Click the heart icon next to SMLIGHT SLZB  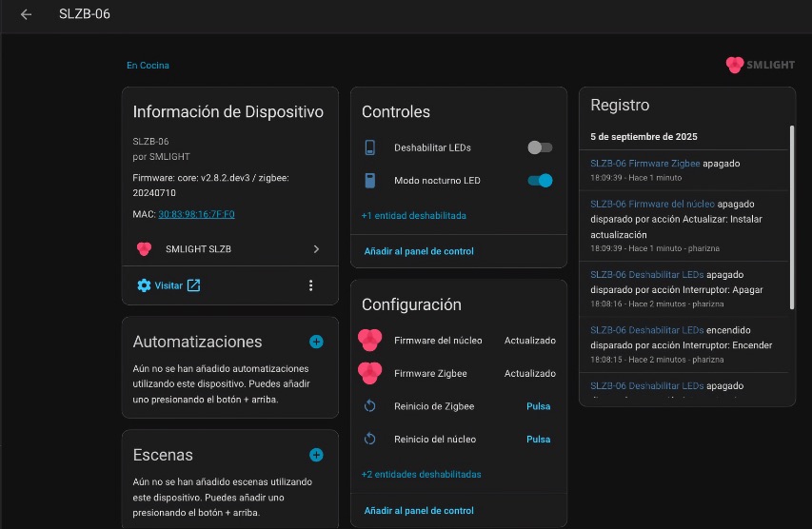[144, 249]
